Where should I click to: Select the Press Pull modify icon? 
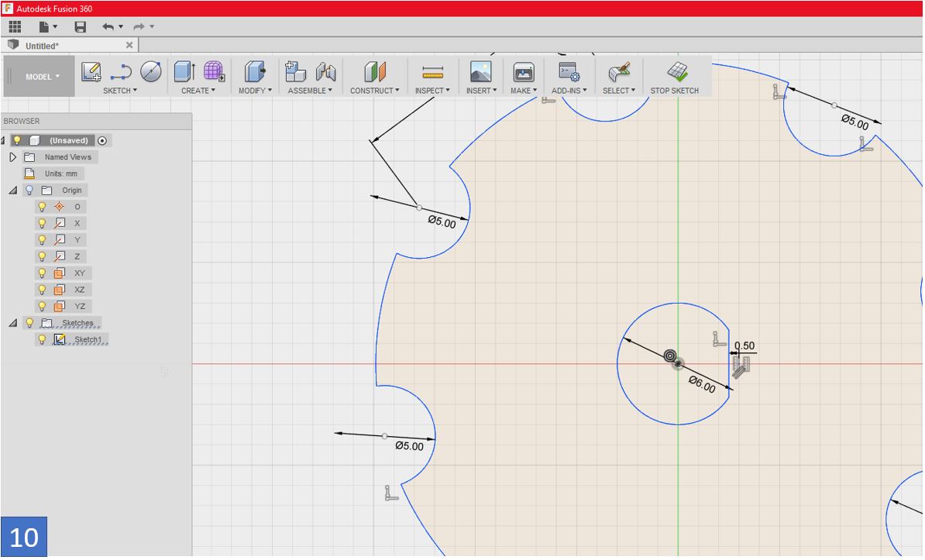pyautogui.click(x=255, y=72)
